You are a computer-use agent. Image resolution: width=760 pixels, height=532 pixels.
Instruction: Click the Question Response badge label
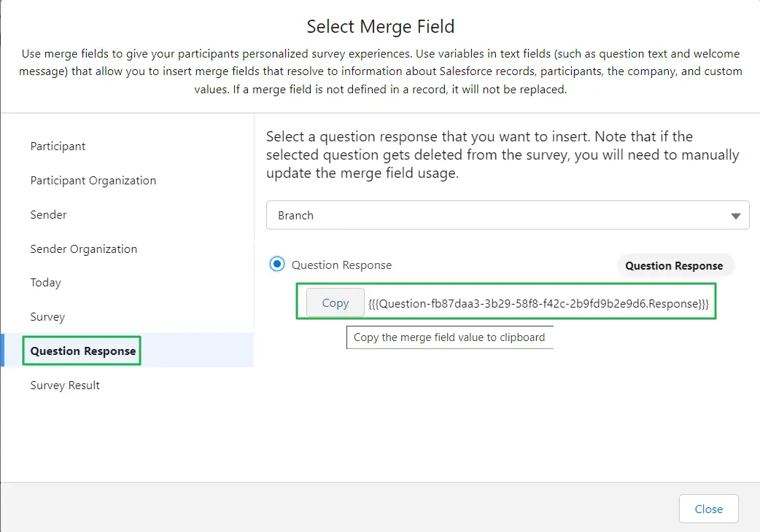[x=675, y=265]
